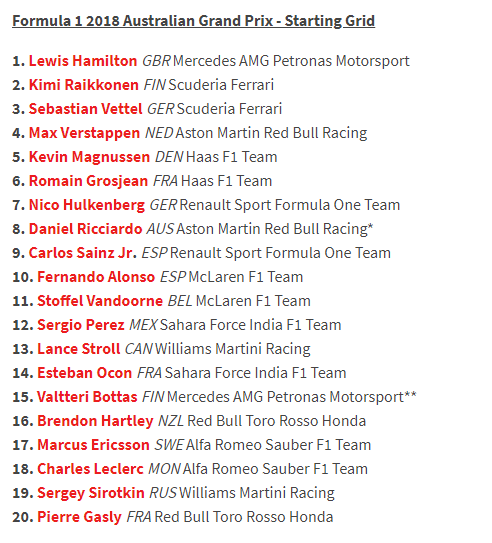Click the Kimi Raikkonen link
492x543 pixels.
click(x=84, y=85)
